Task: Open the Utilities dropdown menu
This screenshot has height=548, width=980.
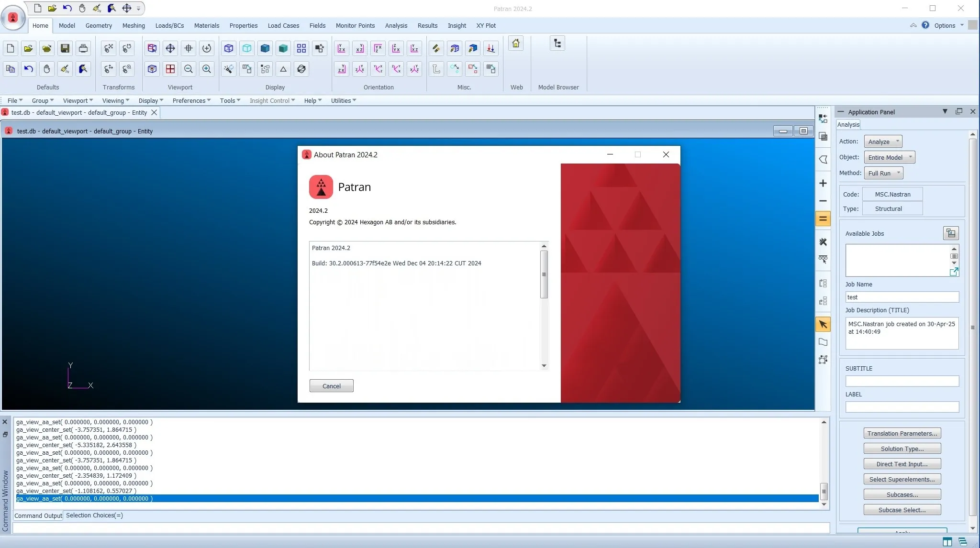Action: [344, 100]
